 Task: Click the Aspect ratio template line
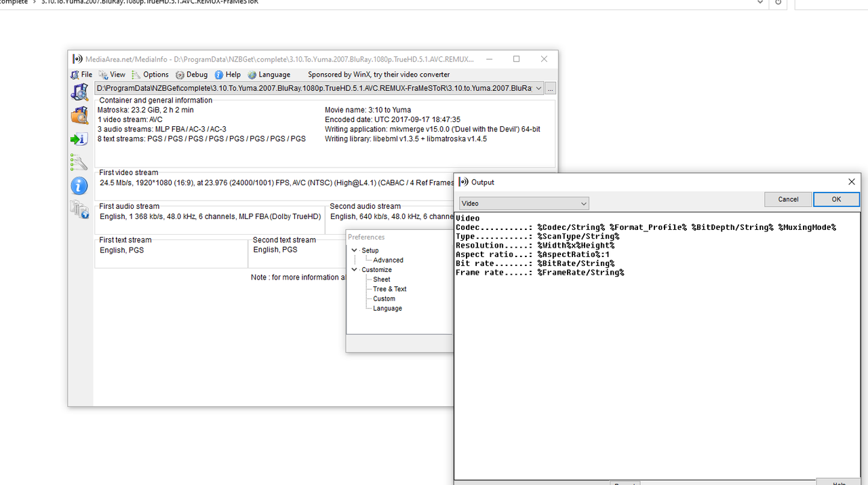pos(532,254)
